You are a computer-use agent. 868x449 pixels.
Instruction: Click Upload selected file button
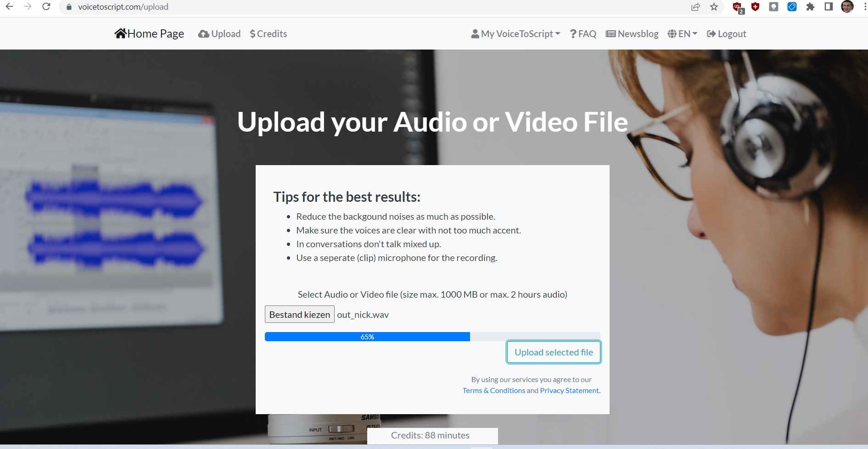[x=554, y=352]
